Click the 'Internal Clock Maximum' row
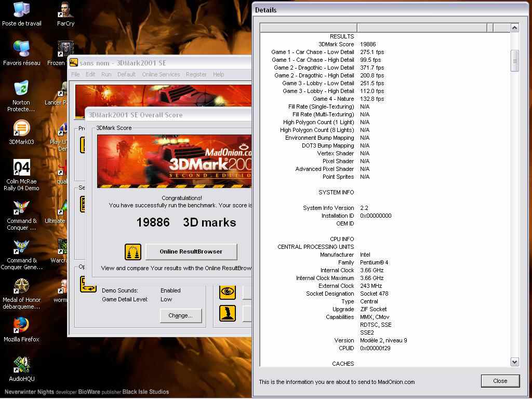 (x=385, y=278)
